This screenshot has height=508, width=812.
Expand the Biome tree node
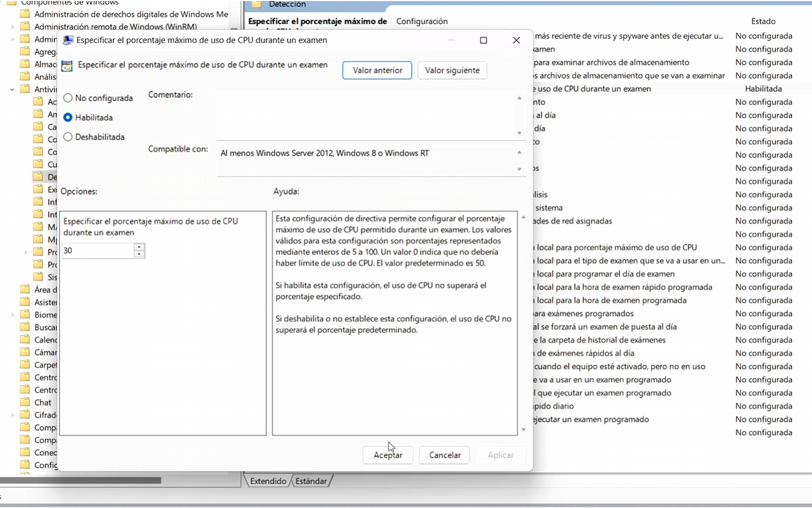[12, 315]
